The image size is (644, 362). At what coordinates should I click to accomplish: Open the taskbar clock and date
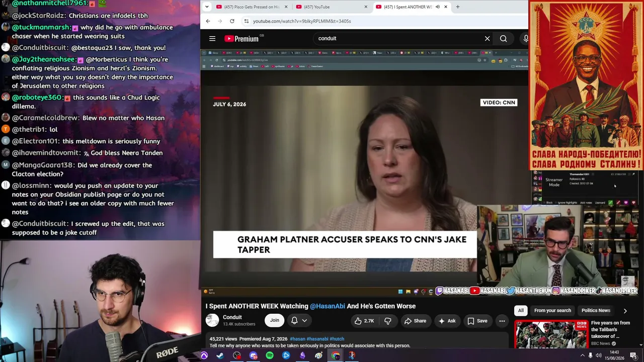click(614, 355)
